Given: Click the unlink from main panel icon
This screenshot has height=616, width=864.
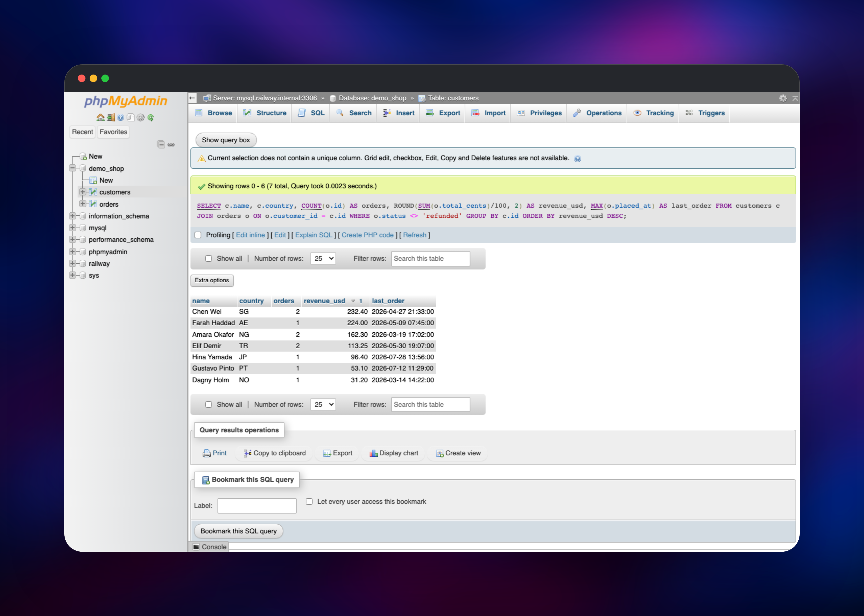Looking at the screenshot, I should pos(171,144).
